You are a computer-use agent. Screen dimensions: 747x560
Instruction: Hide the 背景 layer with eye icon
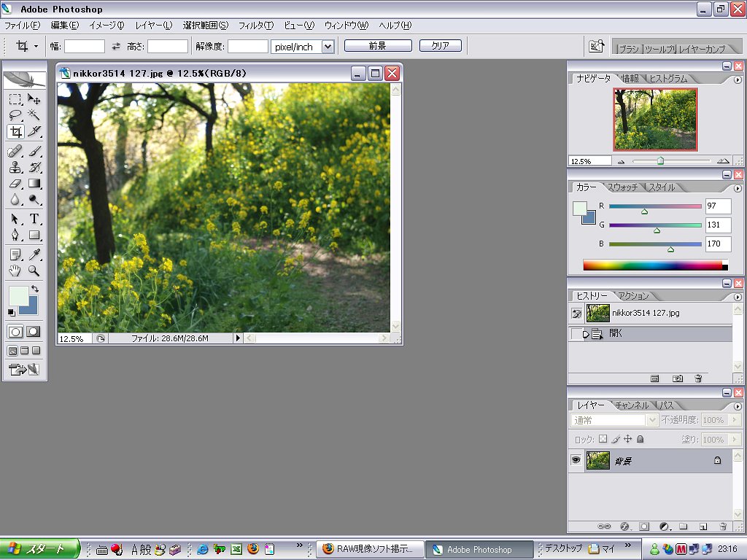[576, 461]
